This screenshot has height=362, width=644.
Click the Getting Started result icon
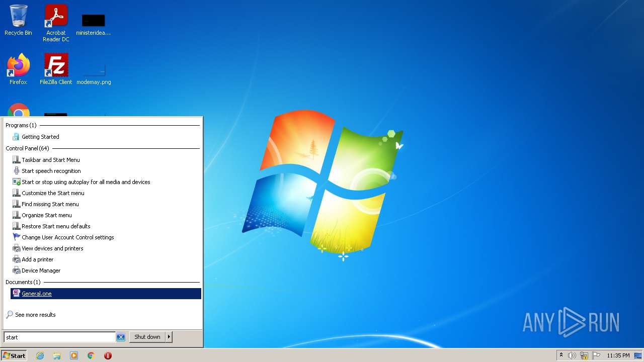click(16, 137)
